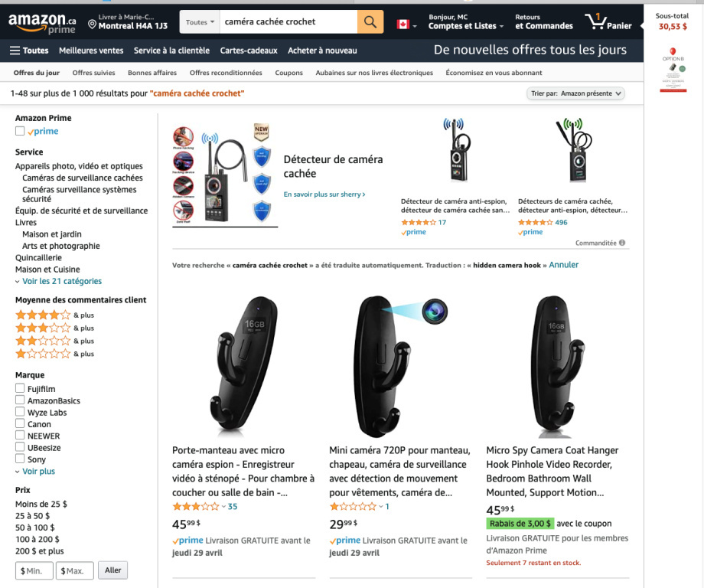Check the Prime filter checkbox
The image size is (704, 588).
point(20,131)
